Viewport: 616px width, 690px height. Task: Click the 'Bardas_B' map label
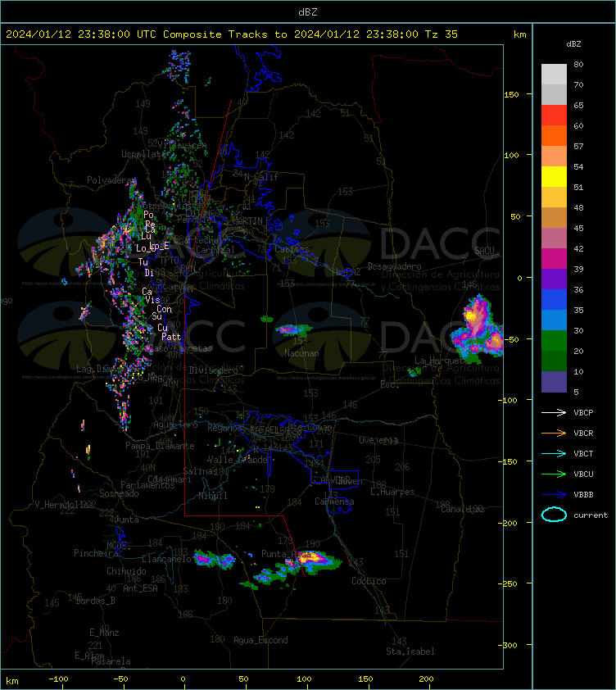pos(96,601)
